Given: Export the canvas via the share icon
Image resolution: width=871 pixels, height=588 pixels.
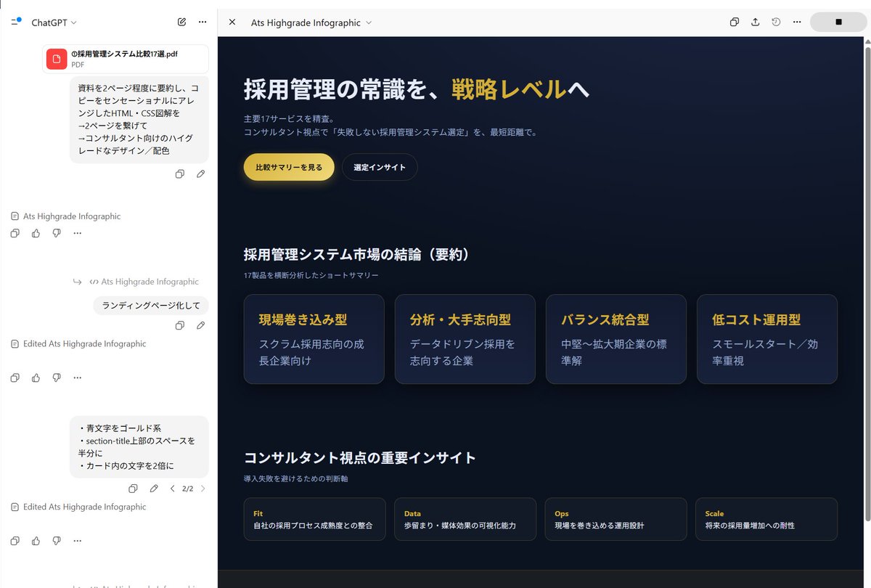Looking at the screenshot, I should pyautogui.click(x=755, y=22).
